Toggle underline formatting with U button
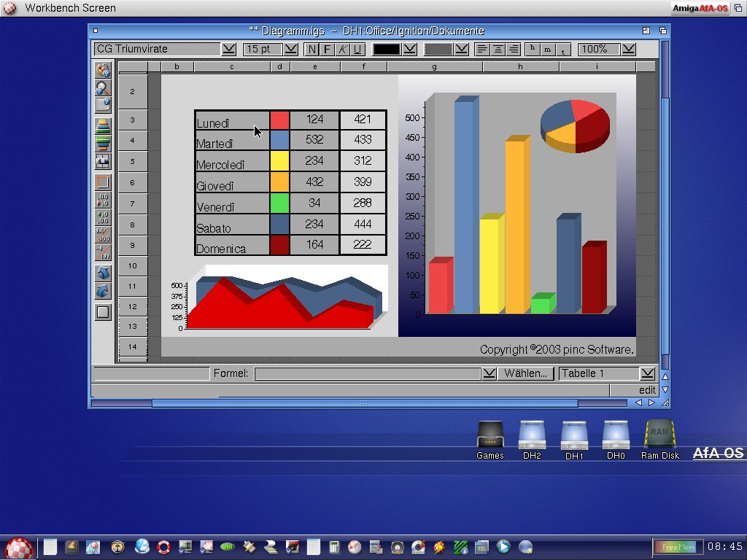The height and width of the screenshot is (560, 747). pos(357,49)
